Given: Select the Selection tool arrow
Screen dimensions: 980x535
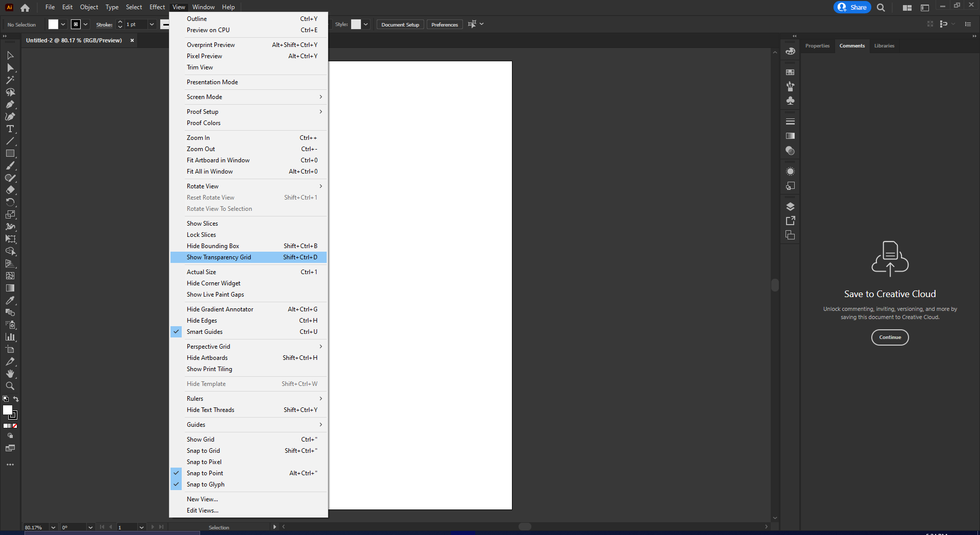Looking at the screenshot, I should (10, 55).
